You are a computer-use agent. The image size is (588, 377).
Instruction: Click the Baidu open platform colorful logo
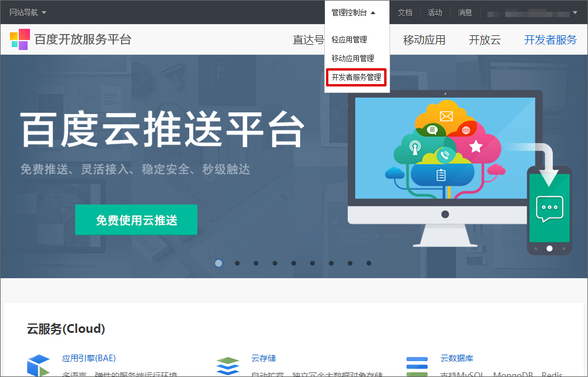tap(20, 39)
